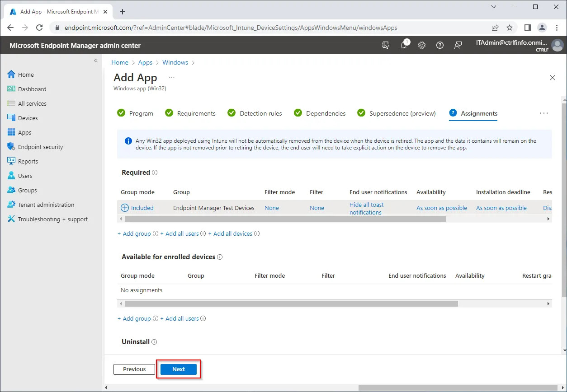The width and height of the screenshot is (567, 392).
Task: Open the Help question mark icon
Action: 440,45
